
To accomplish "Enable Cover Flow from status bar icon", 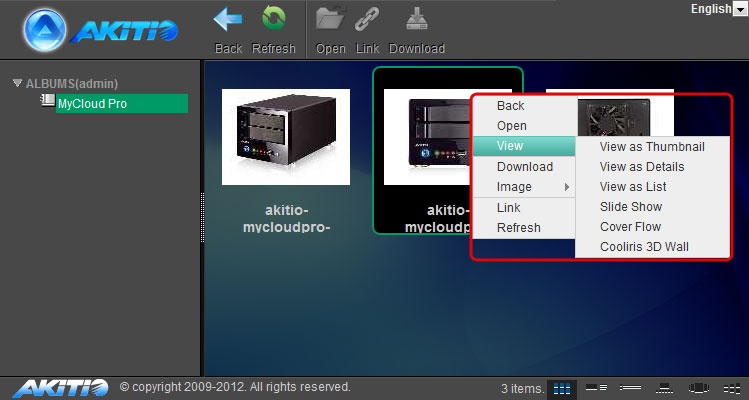I will [x=699, y=387].
